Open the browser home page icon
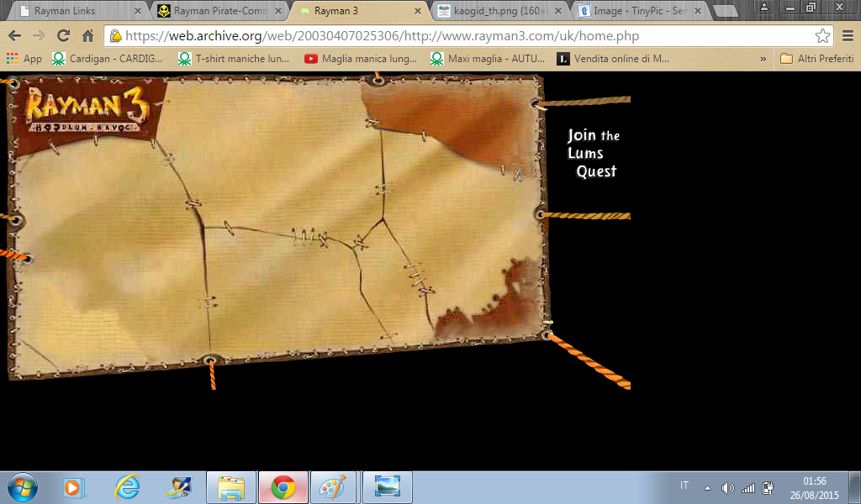The image size is (861, 504). [x=87, y=36]
